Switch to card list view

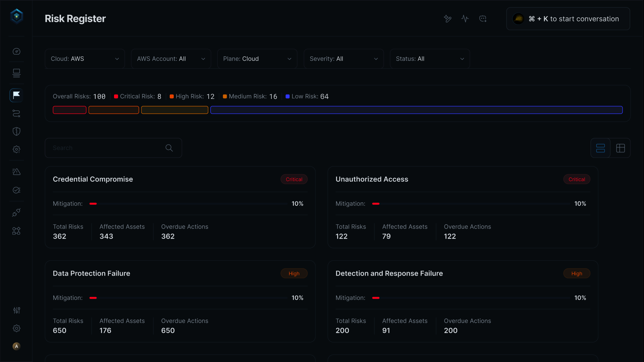click(600, 148)
